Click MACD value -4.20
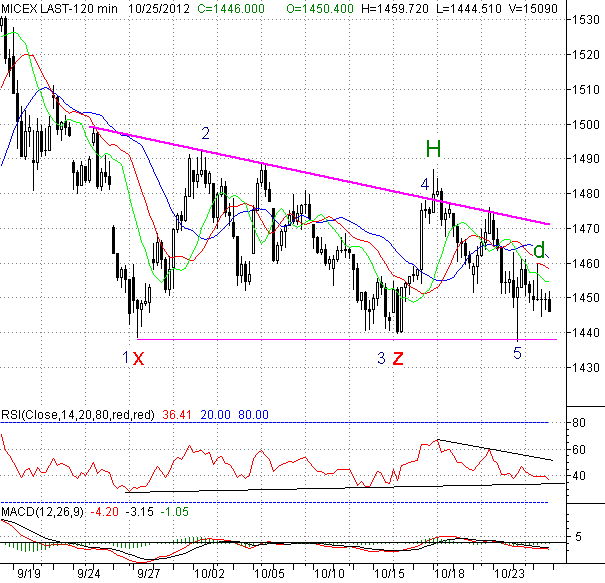This screenshot has width=605, height=583. click(104, 512)
